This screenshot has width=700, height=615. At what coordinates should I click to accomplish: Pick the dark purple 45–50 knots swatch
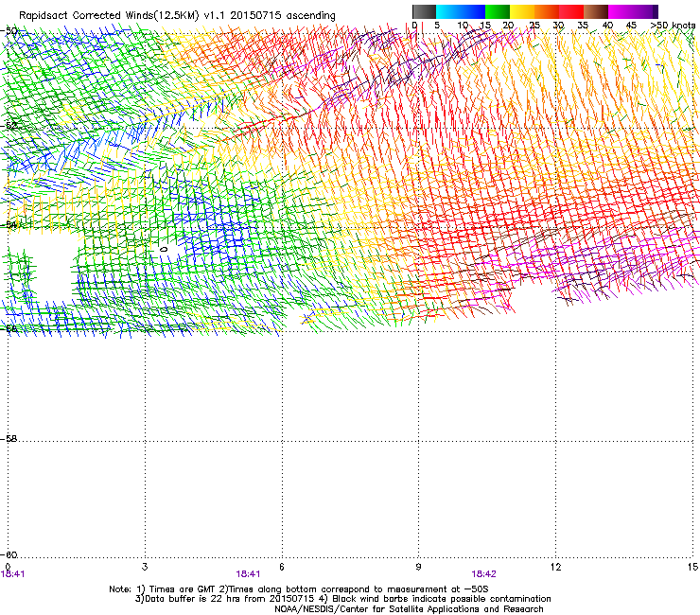pyautogui.click(x=645, y=11)
